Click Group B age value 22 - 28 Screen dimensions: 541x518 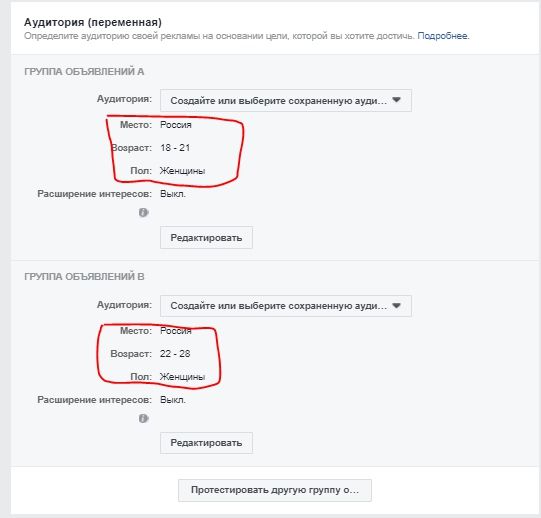tap(175, 354)
